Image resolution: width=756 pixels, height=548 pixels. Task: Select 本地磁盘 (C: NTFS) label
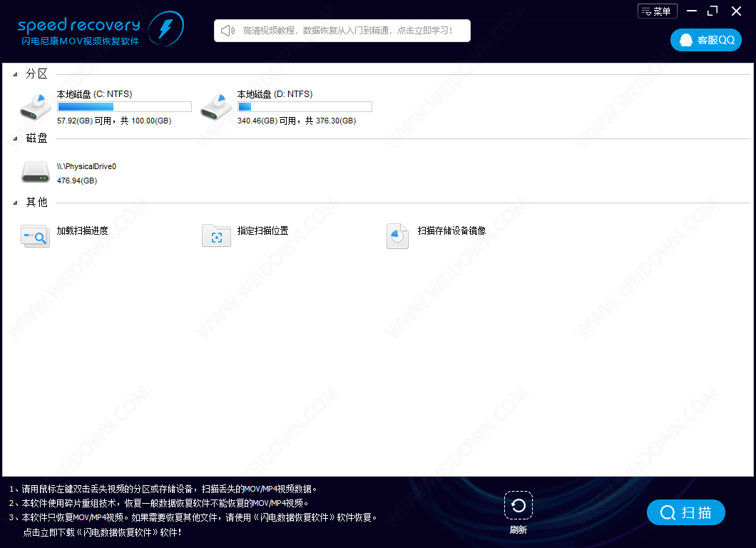(x=94, y=94)
